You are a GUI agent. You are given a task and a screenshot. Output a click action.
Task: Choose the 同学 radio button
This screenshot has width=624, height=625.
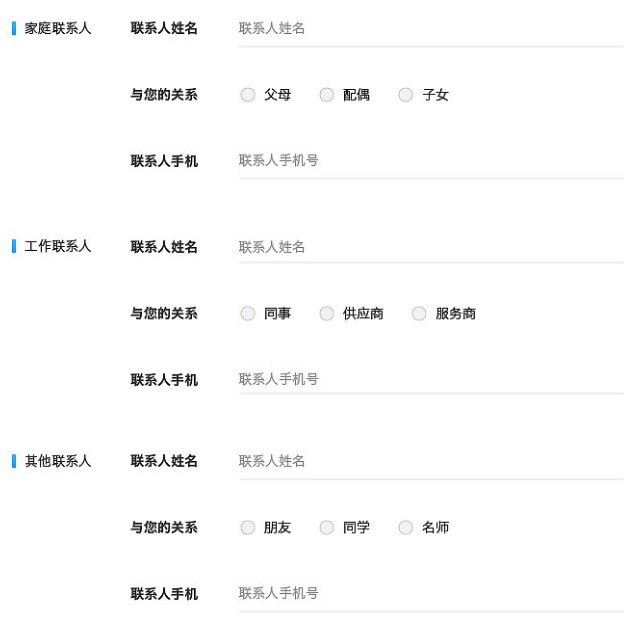pyautogui.click(x=326, y=528)
